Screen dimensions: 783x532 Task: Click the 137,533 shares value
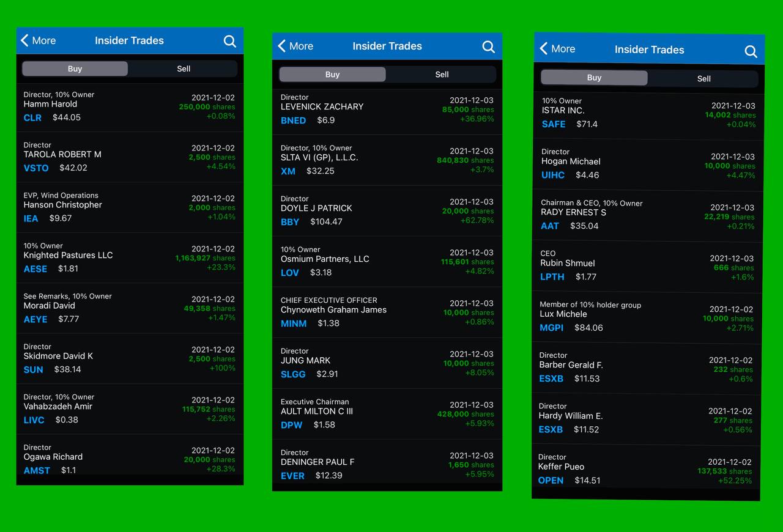pyautogui.click(x=725, y=471)
